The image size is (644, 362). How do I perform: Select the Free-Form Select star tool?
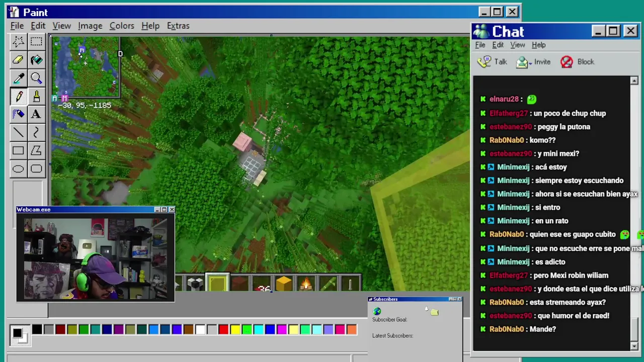tap(18, 42)
